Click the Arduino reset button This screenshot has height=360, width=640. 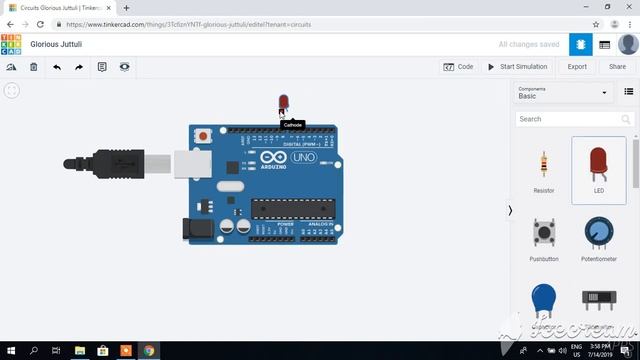(203, 136)
